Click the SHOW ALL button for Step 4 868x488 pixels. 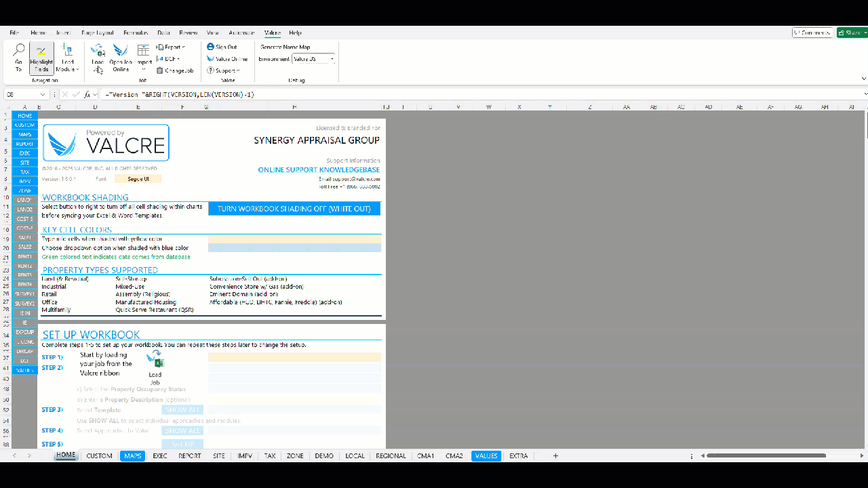click(182, 431)
